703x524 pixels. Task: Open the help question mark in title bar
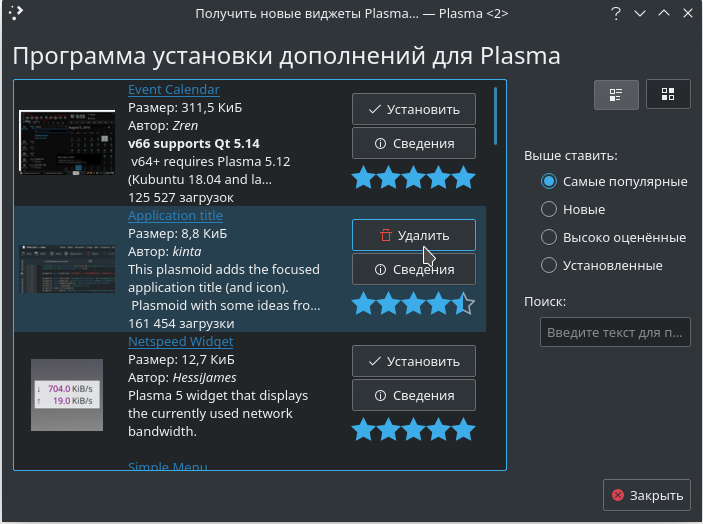click(616, 13)
